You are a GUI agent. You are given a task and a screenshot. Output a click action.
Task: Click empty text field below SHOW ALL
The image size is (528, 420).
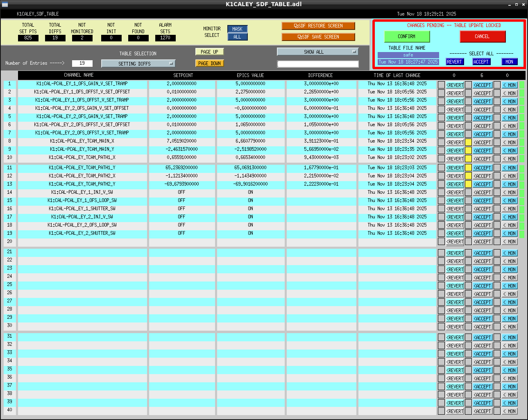317,64
